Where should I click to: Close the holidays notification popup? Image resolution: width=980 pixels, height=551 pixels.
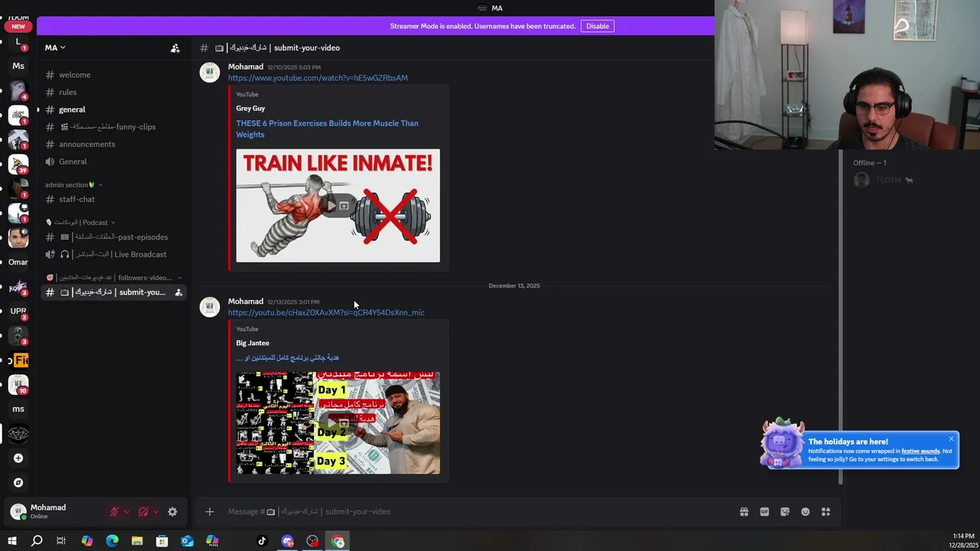coord(951,439)
